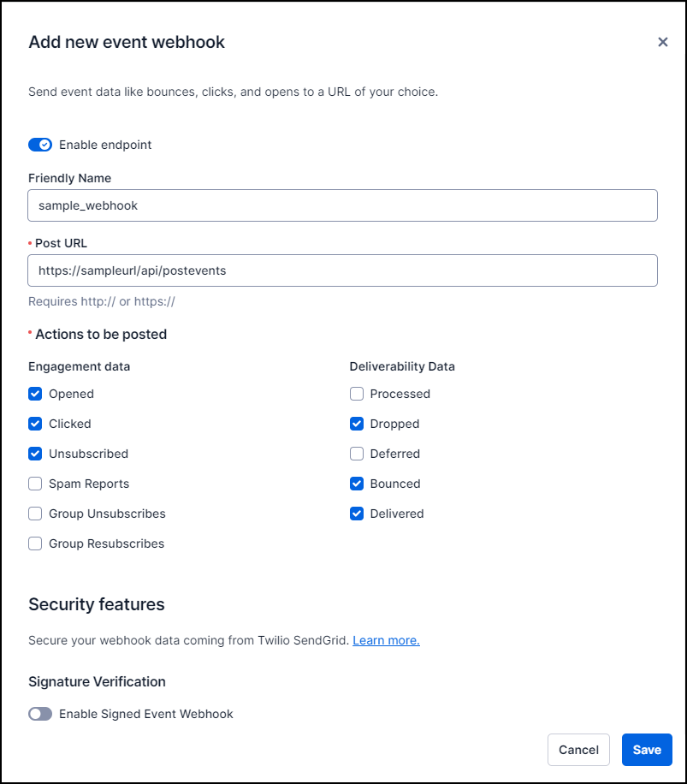Toggle the Enable endpoint switch
687x784 pixels.
click(x=40, y=145)
